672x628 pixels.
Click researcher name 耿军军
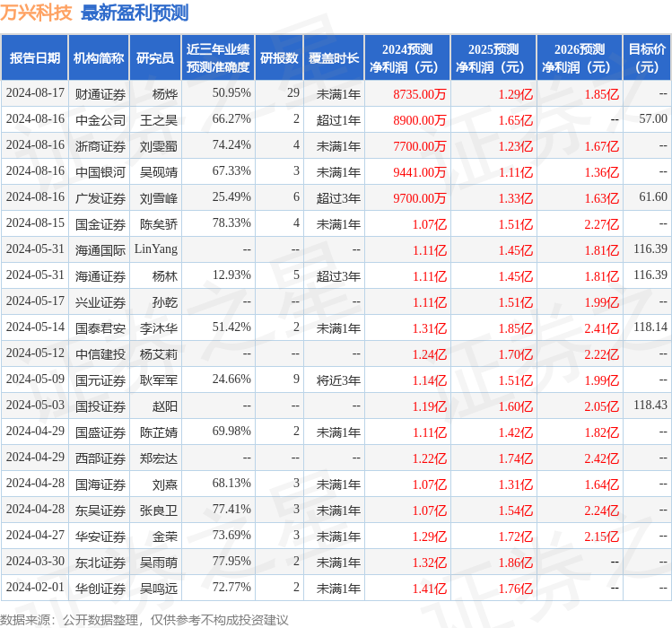(x=159, y=380)
